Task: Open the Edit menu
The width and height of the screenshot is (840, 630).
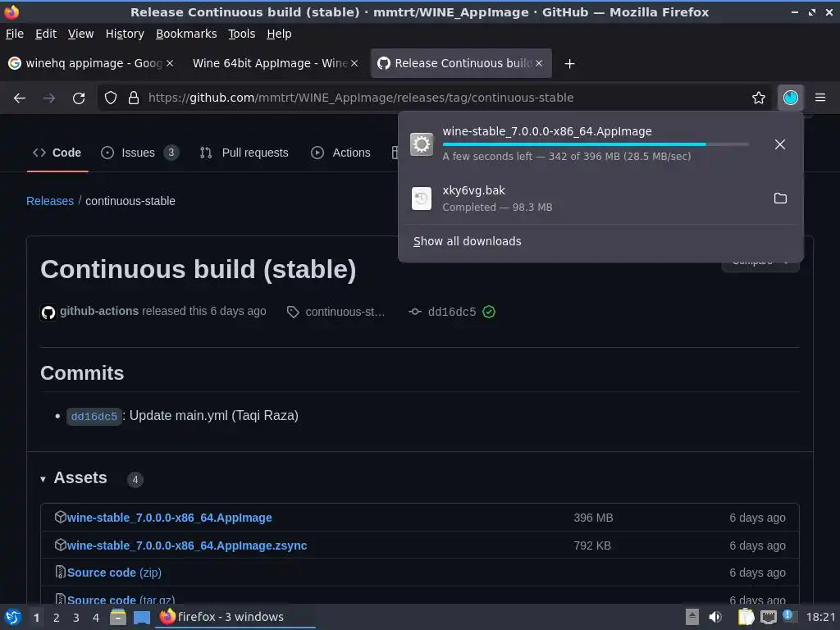Action: 46,34
